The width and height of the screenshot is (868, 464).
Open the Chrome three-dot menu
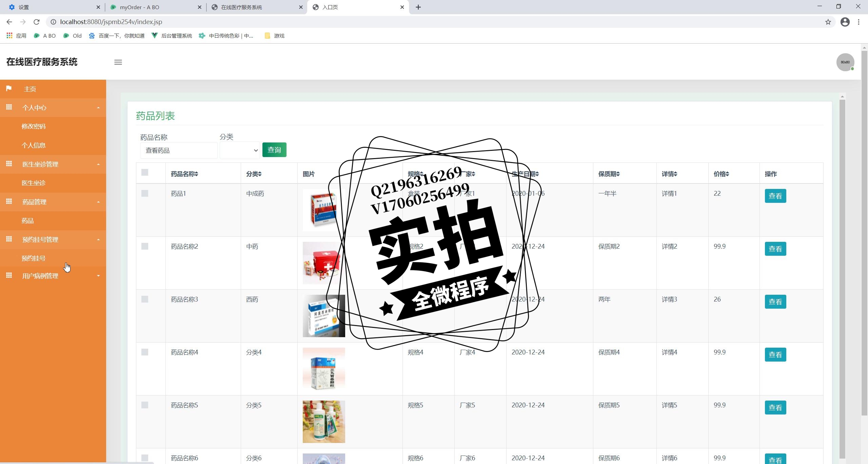coord(859,22)
